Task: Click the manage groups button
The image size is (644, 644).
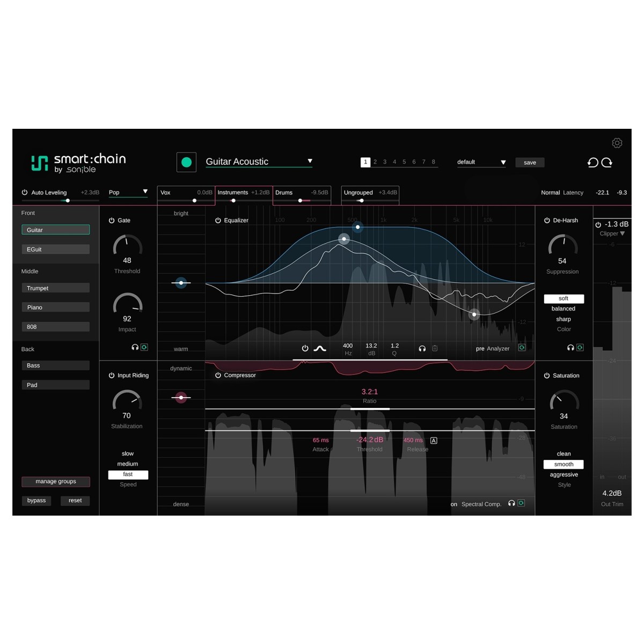Action: (x=56, y=481)
